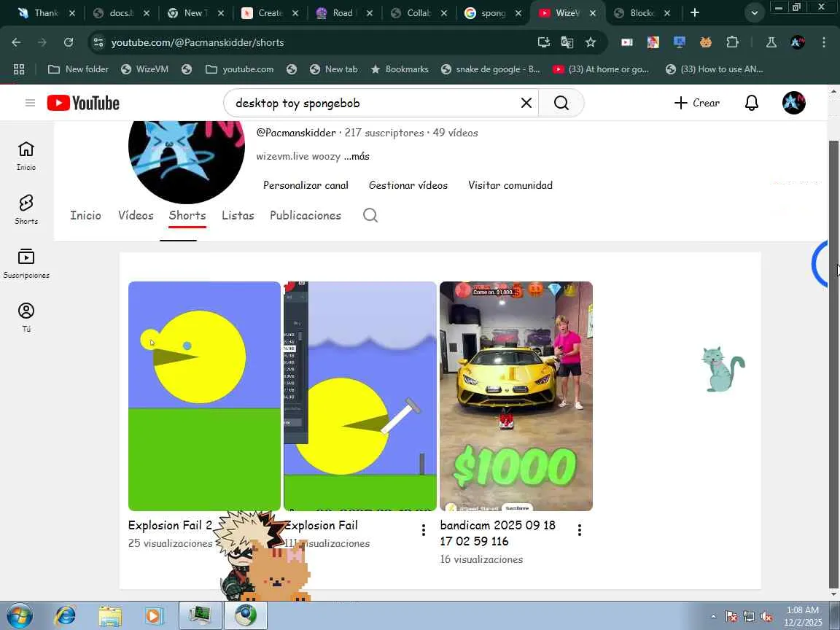Screen dimensions: 840x630
Task: Click the Crear button
Action: tap(696, 103)
